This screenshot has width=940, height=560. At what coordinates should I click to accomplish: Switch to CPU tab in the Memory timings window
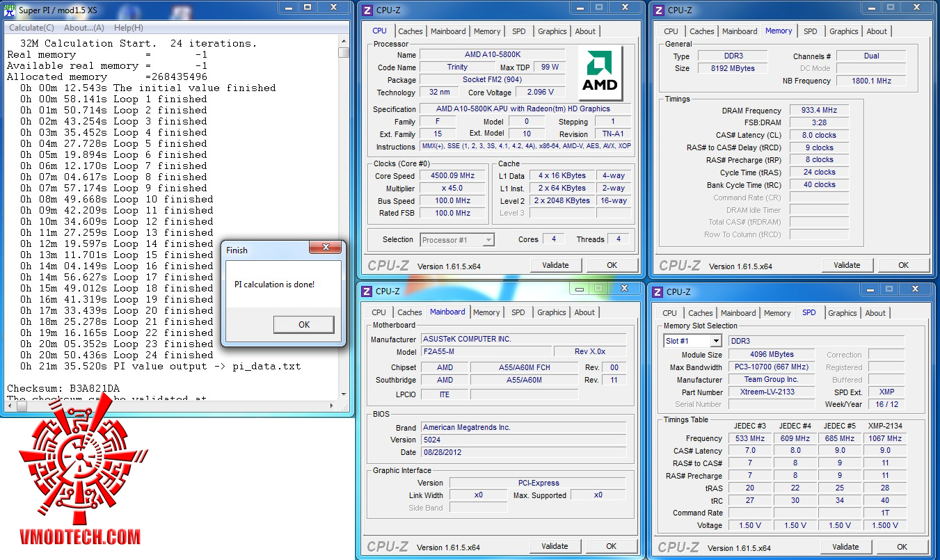(671, 31)
